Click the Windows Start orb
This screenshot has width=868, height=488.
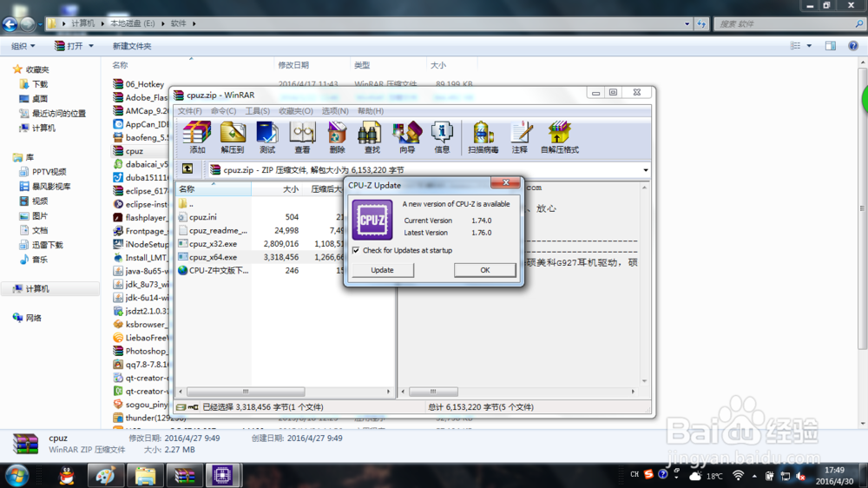point(16,476)
